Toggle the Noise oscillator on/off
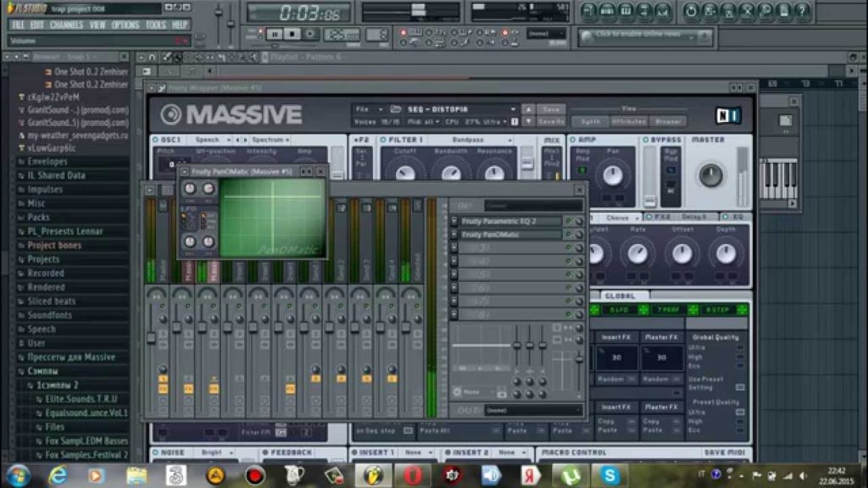868x488 pixels. point(156,452)
